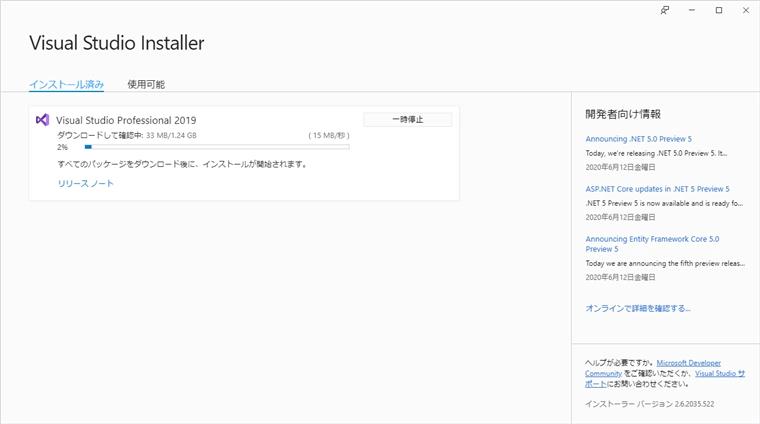The image size is (760, 424).
Task: Click the download progress bar
Action: [217, 147]
